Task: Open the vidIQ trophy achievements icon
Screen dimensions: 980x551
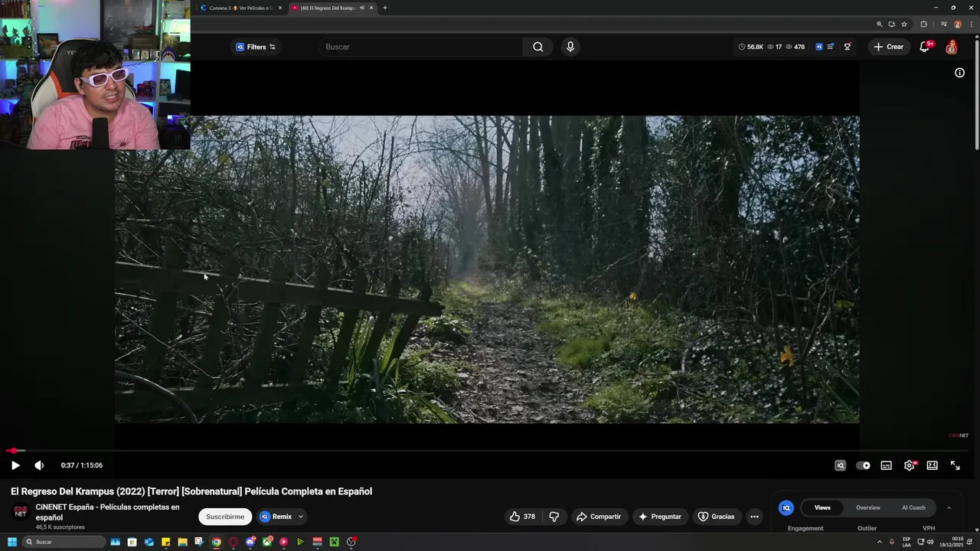Action: 848,47
